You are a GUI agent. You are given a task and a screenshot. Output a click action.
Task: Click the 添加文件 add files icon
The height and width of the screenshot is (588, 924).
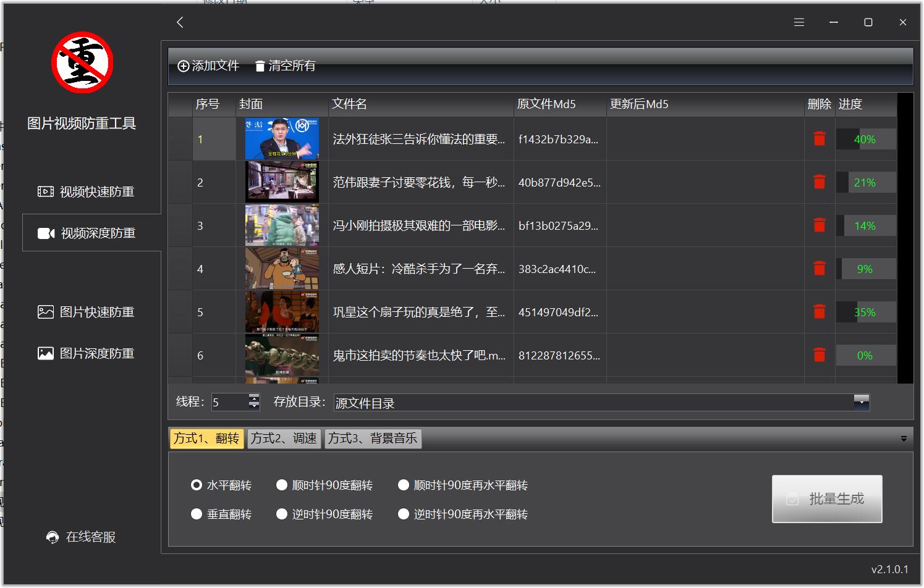click(x=183, y=65)
